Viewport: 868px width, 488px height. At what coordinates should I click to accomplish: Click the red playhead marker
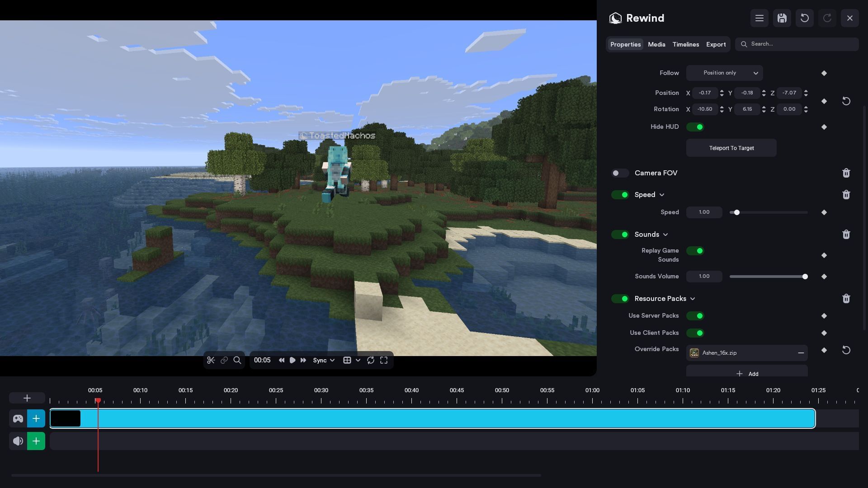coord(98,401)
